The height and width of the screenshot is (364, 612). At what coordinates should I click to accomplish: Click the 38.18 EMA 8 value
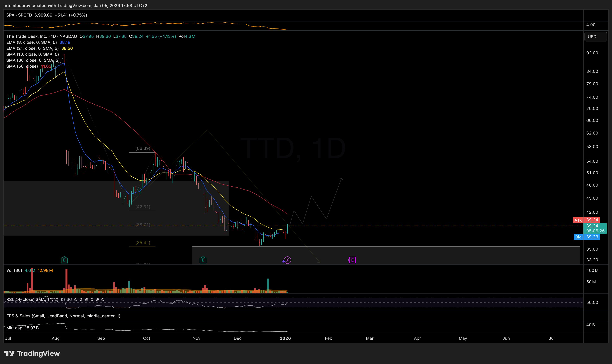(65, 42)
